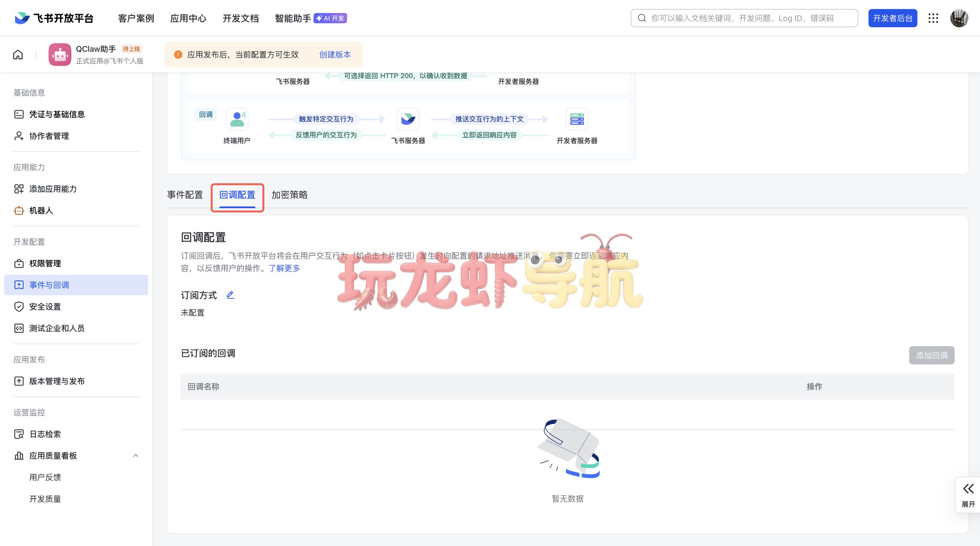
Task: Click the 版本管理与发布 upload icon
Action: click(x=19, y=381)
